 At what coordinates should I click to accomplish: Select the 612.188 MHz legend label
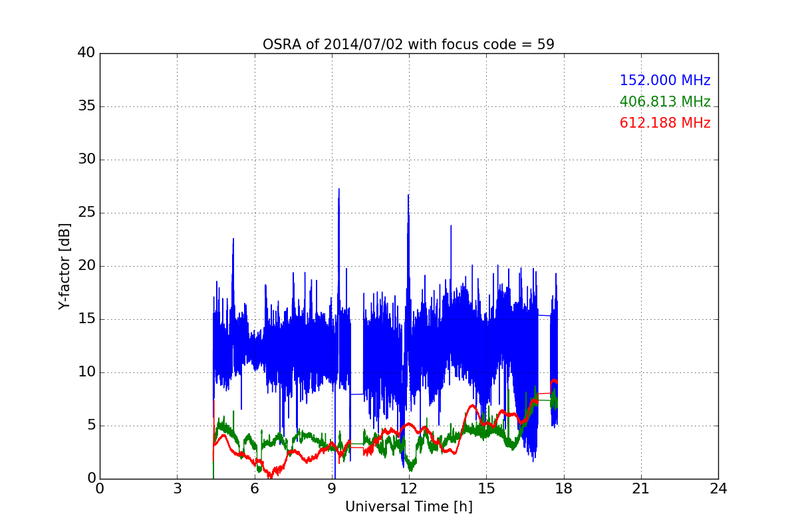[x=665, y=123]
